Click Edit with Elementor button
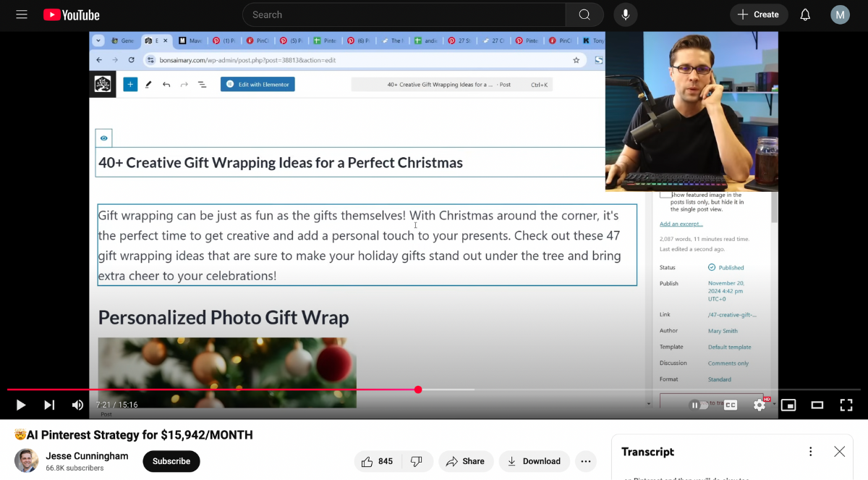 coord(258,84)
